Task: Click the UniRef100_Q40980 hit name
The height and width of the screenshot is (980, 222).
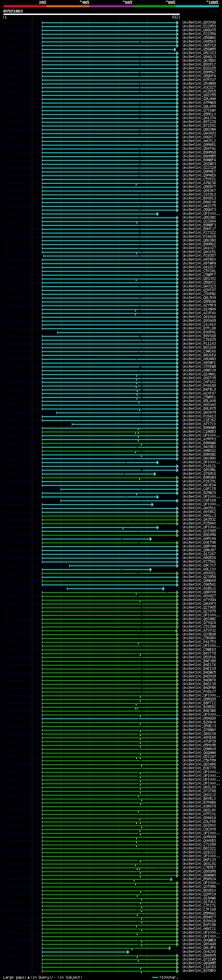Action: [199, 459]
